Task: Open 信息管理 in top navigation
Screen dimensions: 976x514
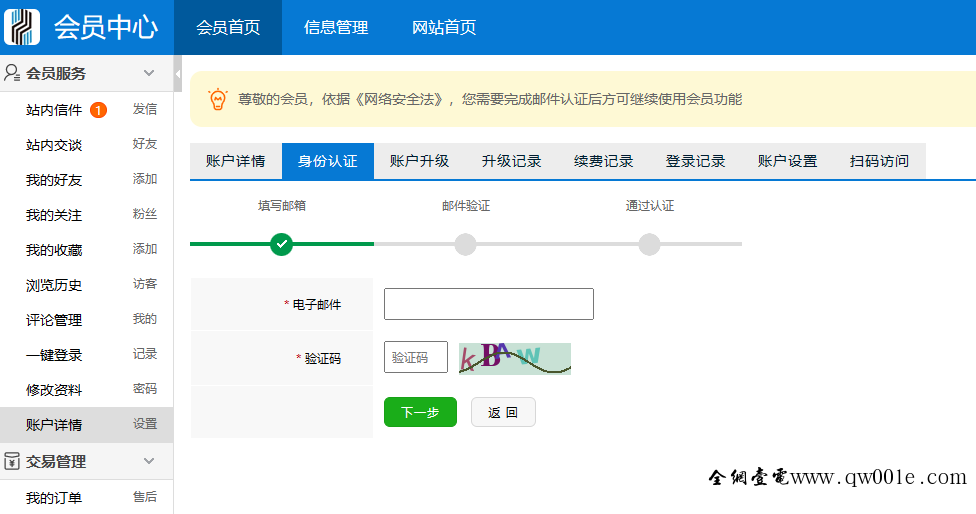Action: [x=336, y=28]
